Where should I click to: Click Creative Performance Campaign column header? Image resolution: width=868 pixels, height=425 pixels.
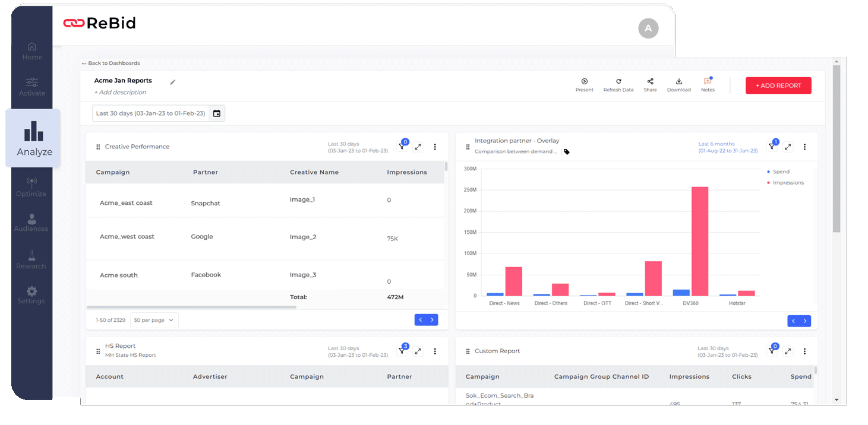pyautogui.click(x=113, y=172)
